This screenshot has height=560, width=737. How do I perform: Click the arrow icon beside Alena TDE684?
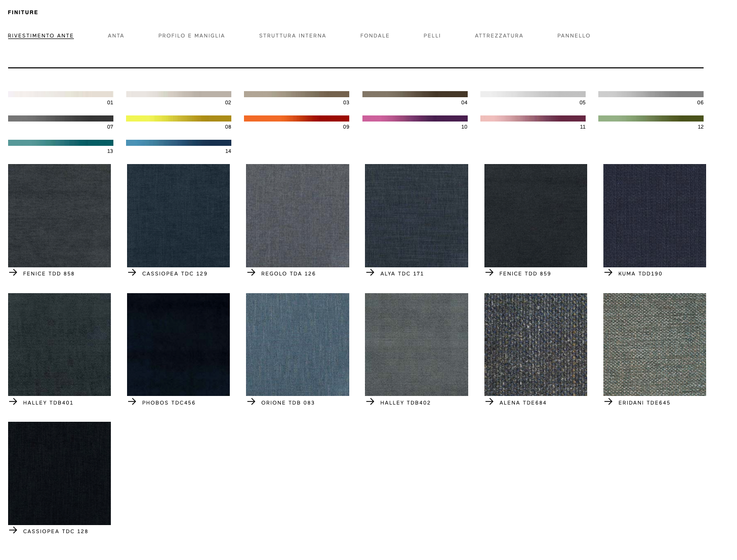489,402
